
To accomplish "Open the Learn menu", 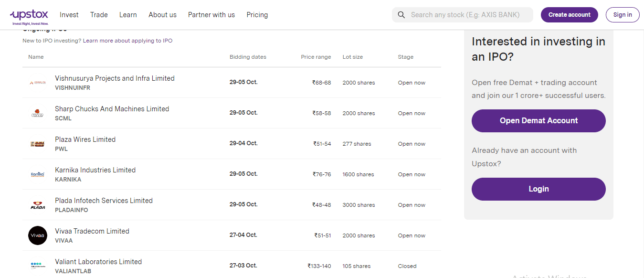I will [x=128, y=15].
